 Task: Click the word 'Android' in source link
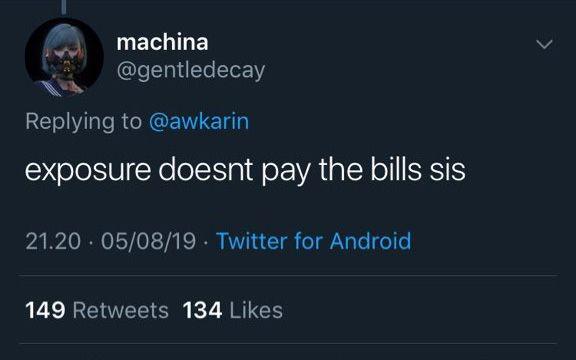click(x=370, y=241)
